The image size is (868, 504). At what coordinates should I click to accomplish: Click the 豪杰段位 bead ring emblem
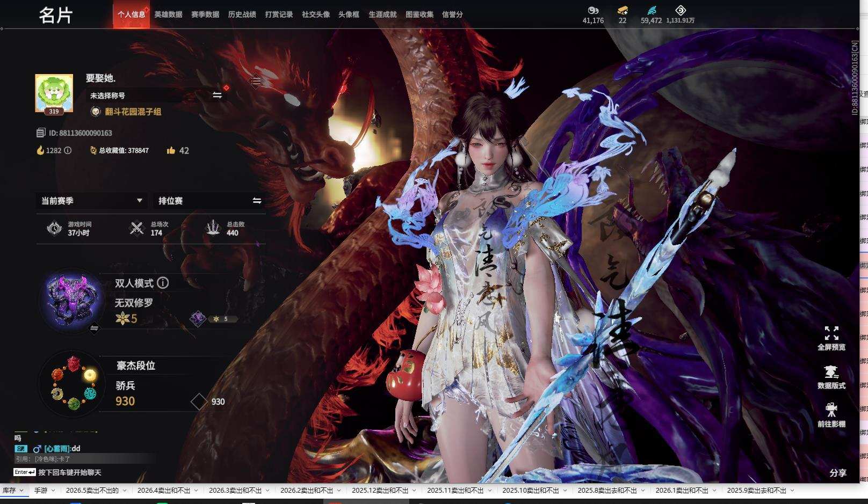[x=74, y=383]
